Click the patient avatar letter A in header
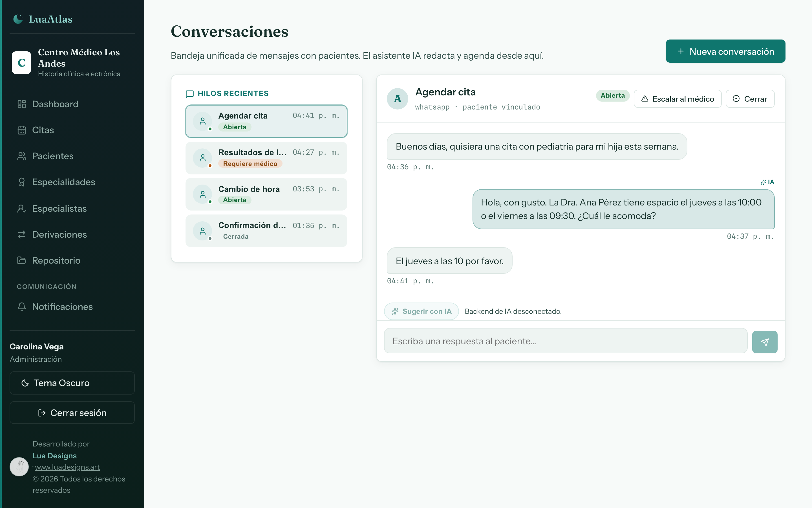The width and height of the screenshot is (812, 508). click(398, 99)
